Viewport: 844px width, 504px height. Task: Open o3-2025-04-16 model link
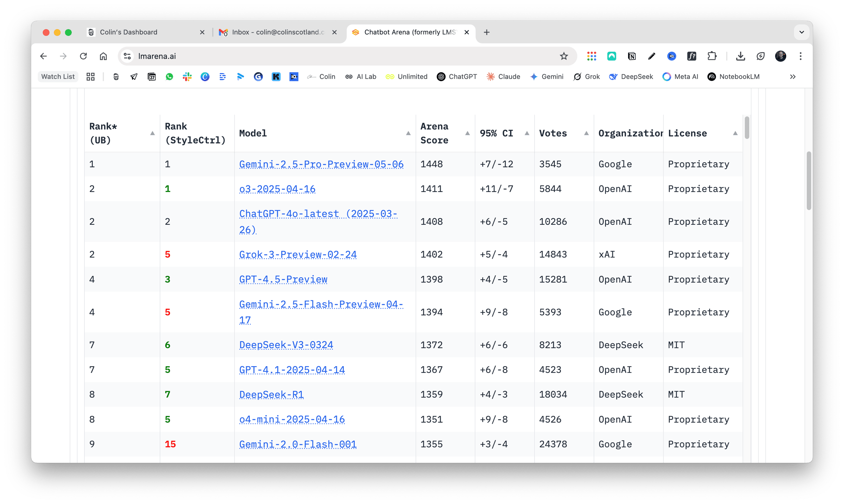(x=277, y=189)
